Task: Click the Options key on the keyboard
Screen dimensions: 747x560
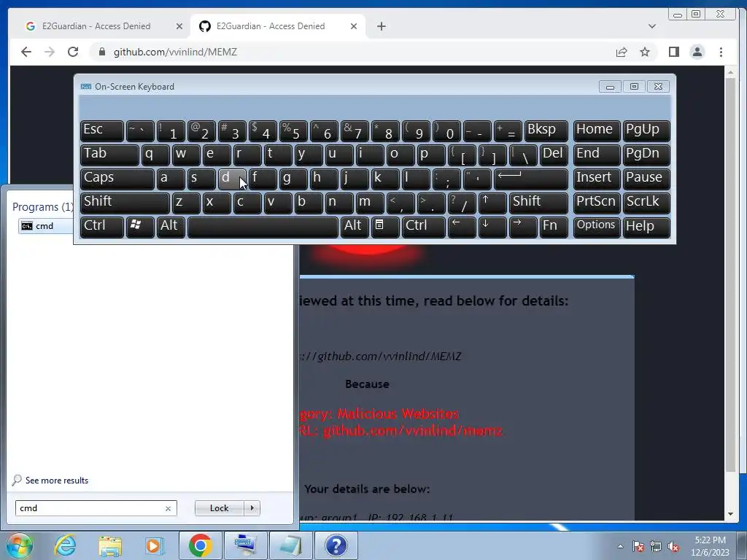Action: (597, 227)
